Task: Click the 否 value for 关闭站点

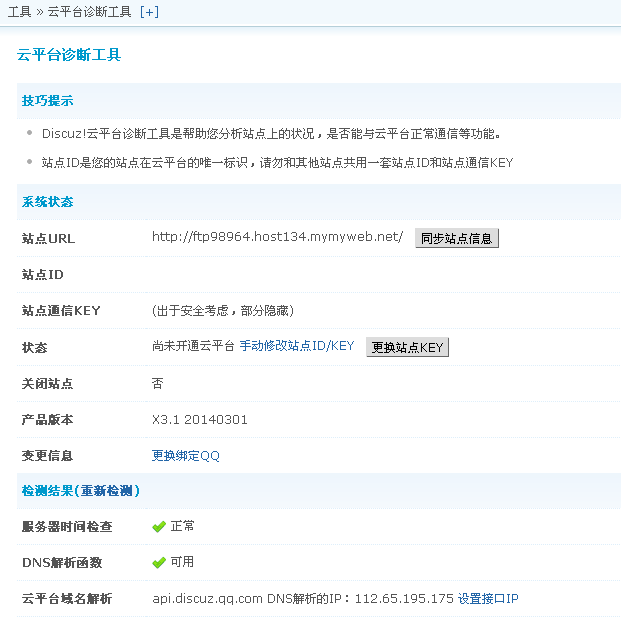Action: [158, 383]
